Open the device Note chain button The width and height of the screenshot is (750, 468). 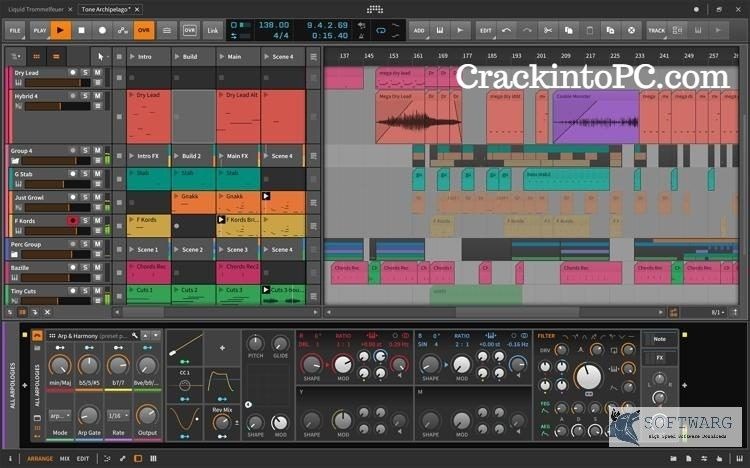[660, 339]
